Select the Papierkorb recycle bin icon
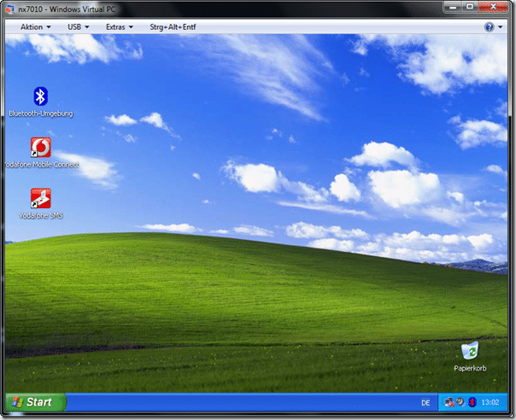Screen dimensions: 516x420 [x=470, y=350]
